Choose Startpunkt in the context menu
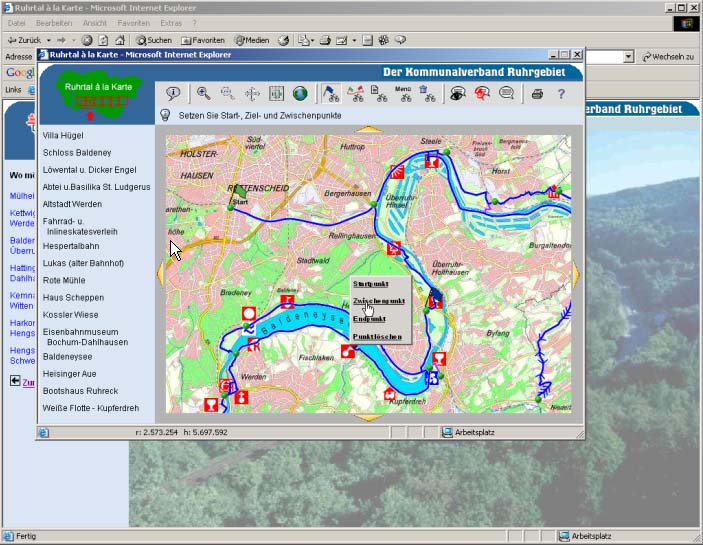Viewport: 703px width, 545px height. coord(370,284)
